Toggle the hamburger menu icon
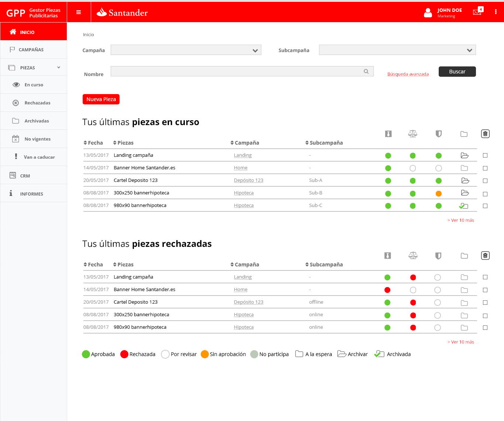 click(x=79, y=12)
